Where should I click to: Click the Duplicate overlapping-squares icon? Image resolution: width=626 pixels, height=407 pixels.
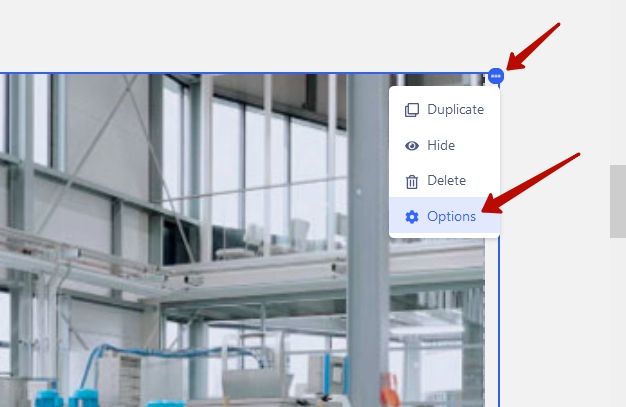pos(412,110)
